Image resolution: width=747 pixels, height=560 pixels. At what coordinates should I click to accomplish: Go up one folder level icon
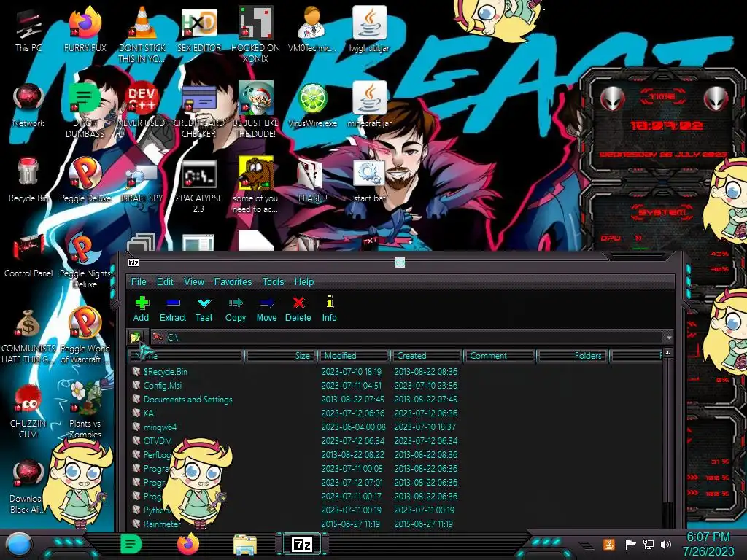(x=136, y=337)
